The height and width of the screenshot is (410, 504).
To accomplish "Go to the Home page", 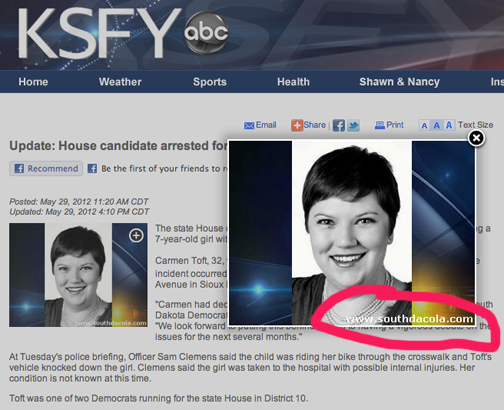I will (33, 82).
